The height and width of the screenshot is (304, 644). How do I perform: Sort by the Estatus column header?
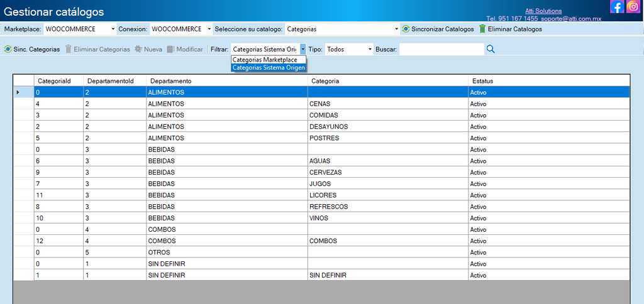[x=548, y=81]
